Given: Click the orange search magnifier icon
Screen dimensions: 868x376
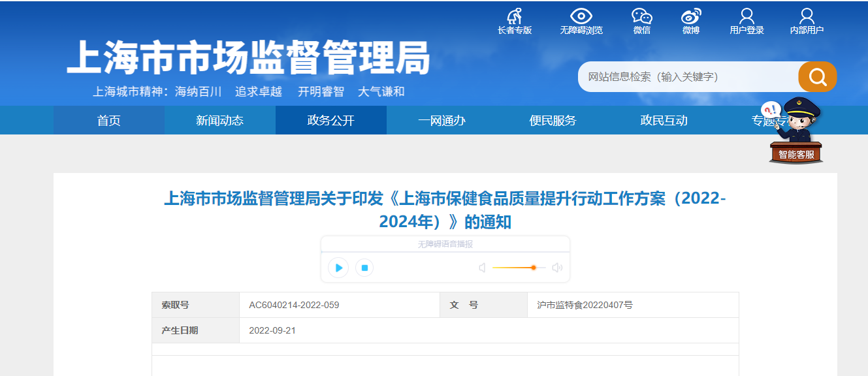Looking at the screenshot, I should pyautogui.click(x=817, y=76).
